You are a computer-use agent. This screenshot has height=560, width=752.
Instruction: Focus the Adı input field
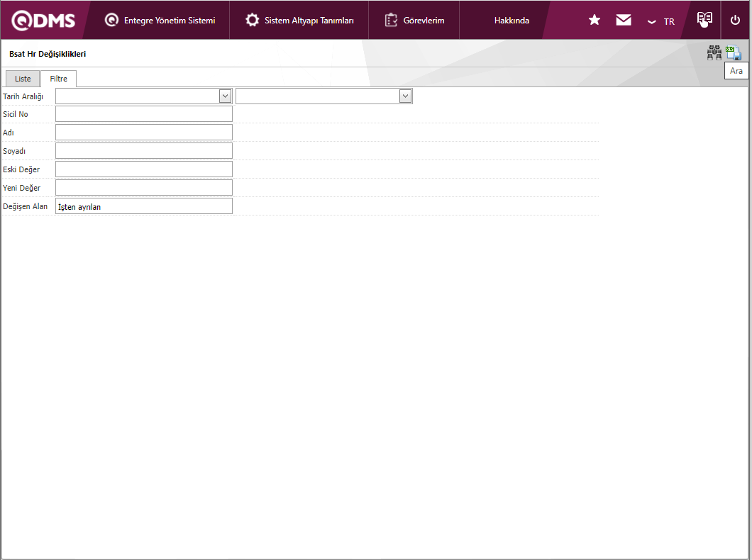144,133
